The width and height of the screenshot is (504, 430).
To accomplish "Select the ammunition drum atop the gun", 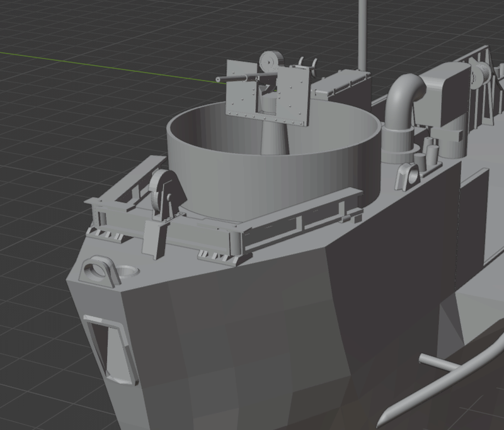I will point(271,61).
